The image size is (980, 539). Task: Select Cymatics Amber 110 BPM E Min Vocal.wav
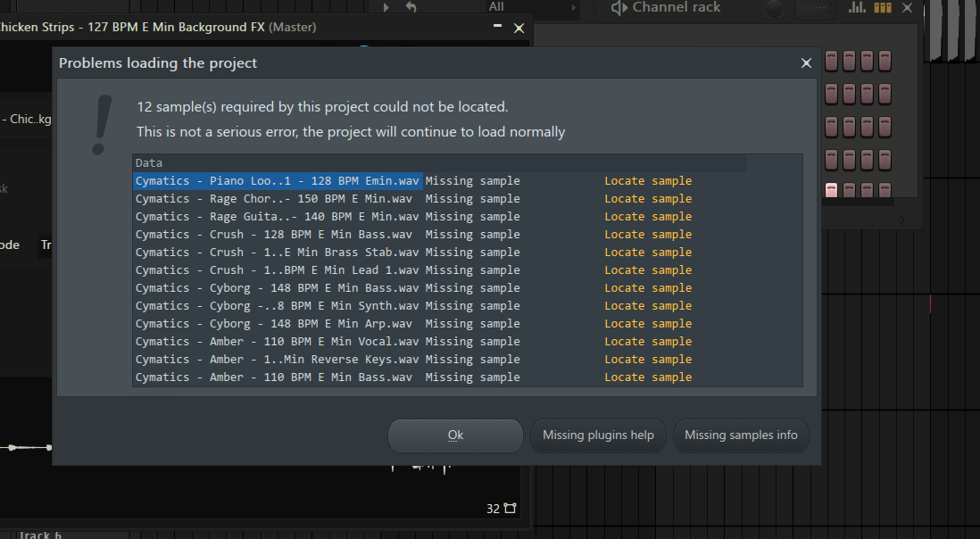click(277, 342)
